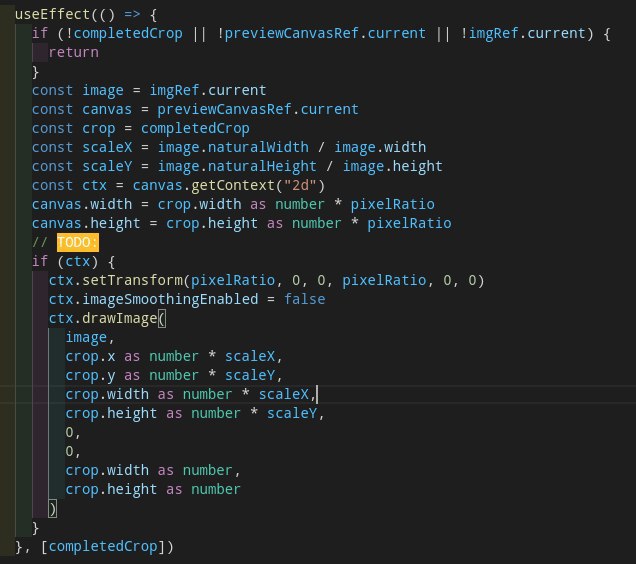Click the image, argument line
The height and width of the screenshot is (564, 636).
tap(90, 338)
